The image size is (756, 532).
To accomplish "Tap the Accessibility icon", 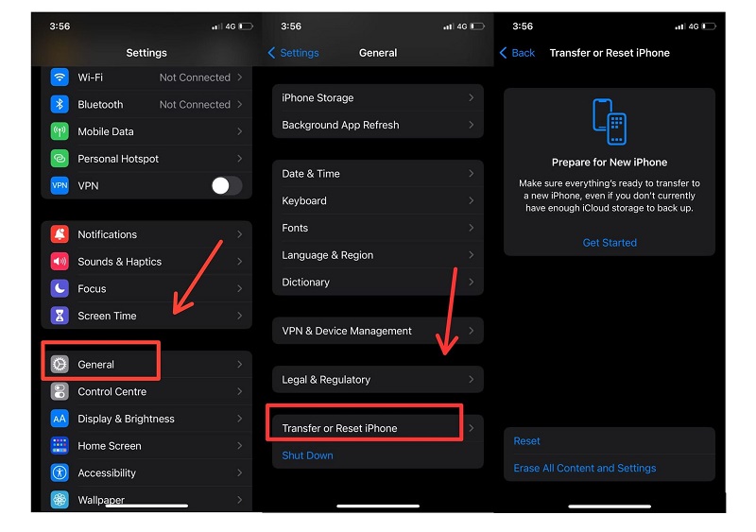I will pos(60,472).
